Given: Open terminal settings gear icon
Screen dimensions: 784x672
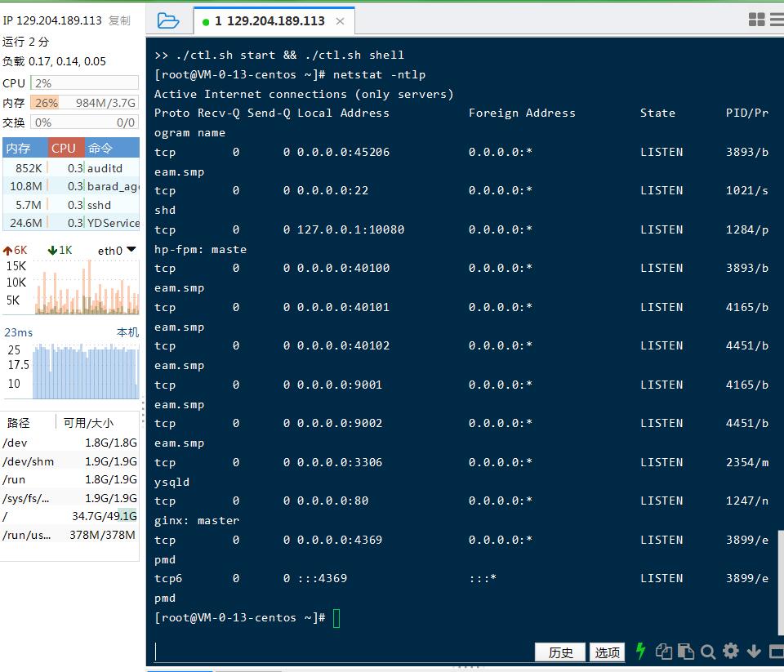Looking at the screenshot, I should pos(731,651).
